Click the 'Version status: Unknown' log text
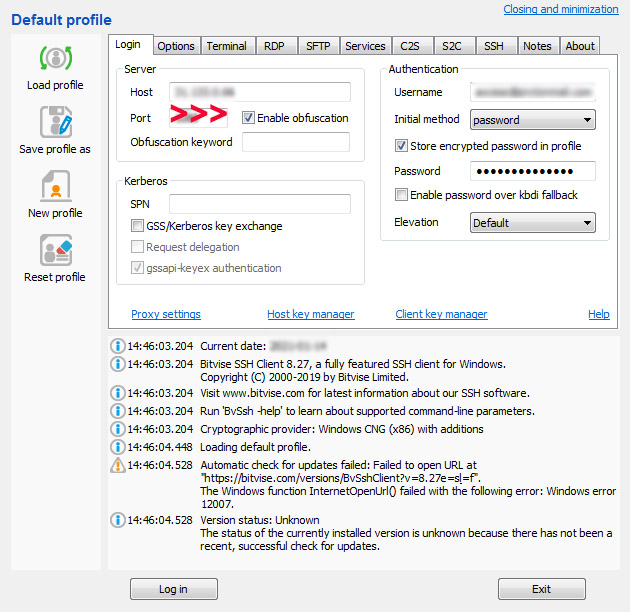This screenshot has width=630, height=612. tap(260, 520)
